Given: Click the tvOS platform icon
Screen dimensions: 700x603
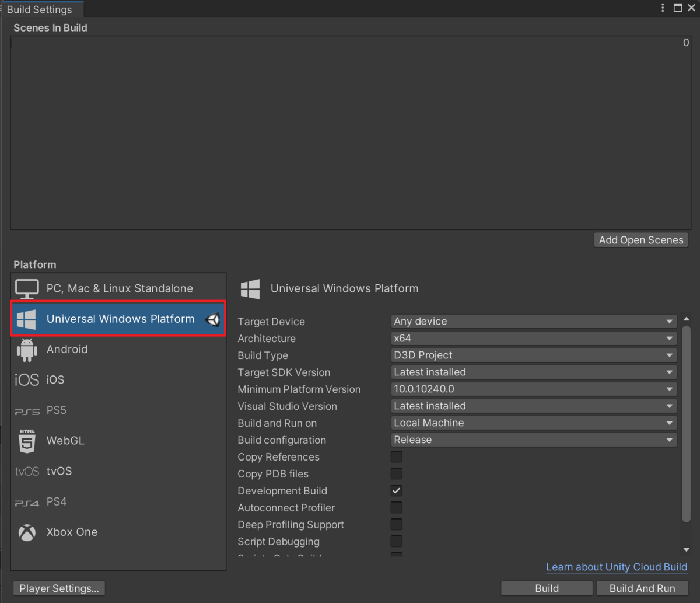Looking at the screenshot, I should coord(27,472).
